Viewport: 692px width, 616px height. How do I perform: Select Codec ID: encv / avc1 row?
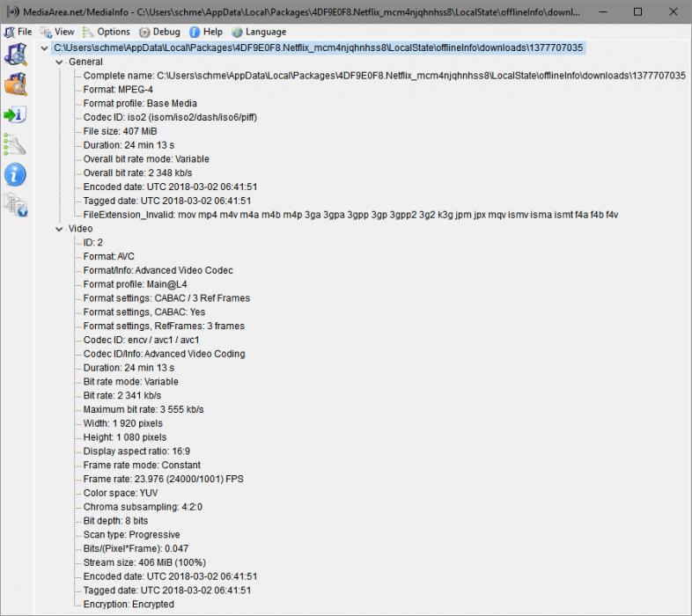141,340
